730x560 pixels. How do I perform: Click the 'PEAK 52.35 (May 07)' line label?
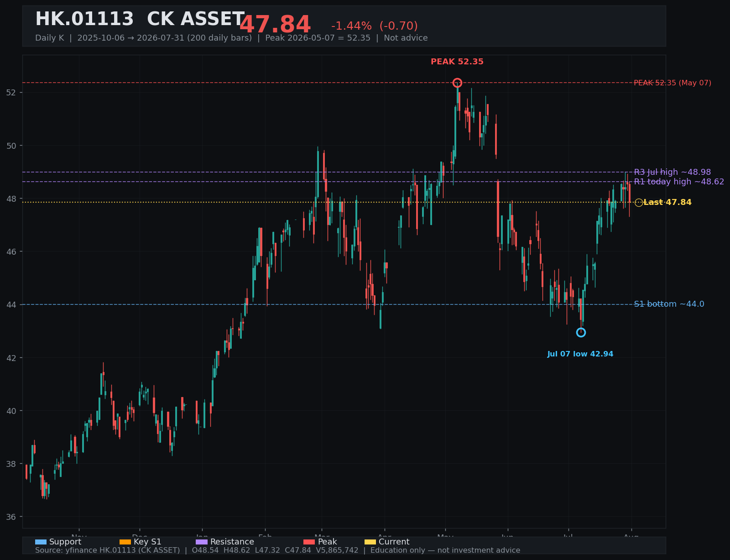pyautogui.click(x=673, y=83)
